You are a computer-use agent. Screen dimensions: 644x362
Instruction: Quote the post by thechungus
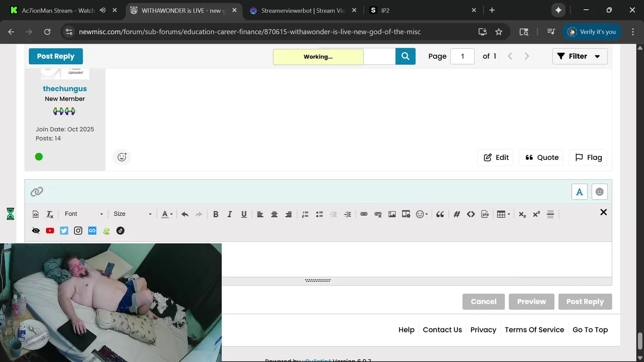pyautogui.click(x=542, y=157)
